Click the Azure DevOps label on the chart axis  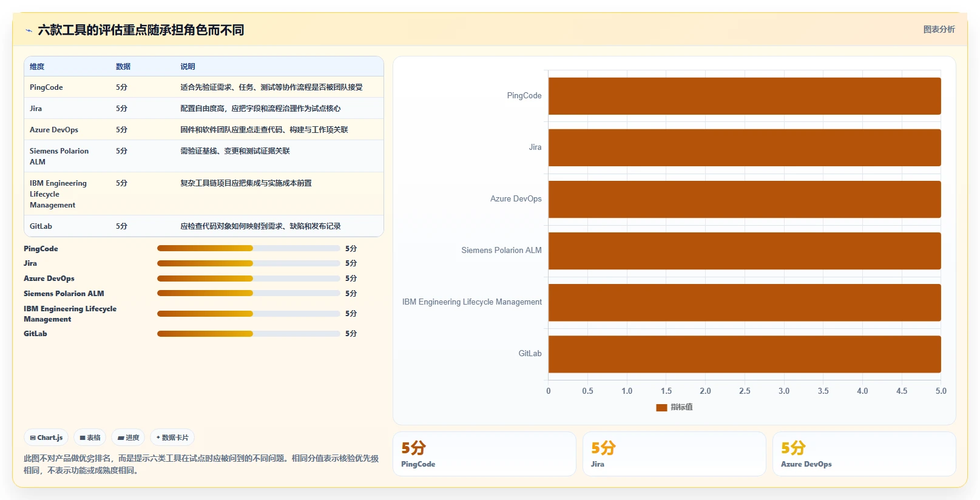point(516,199)
